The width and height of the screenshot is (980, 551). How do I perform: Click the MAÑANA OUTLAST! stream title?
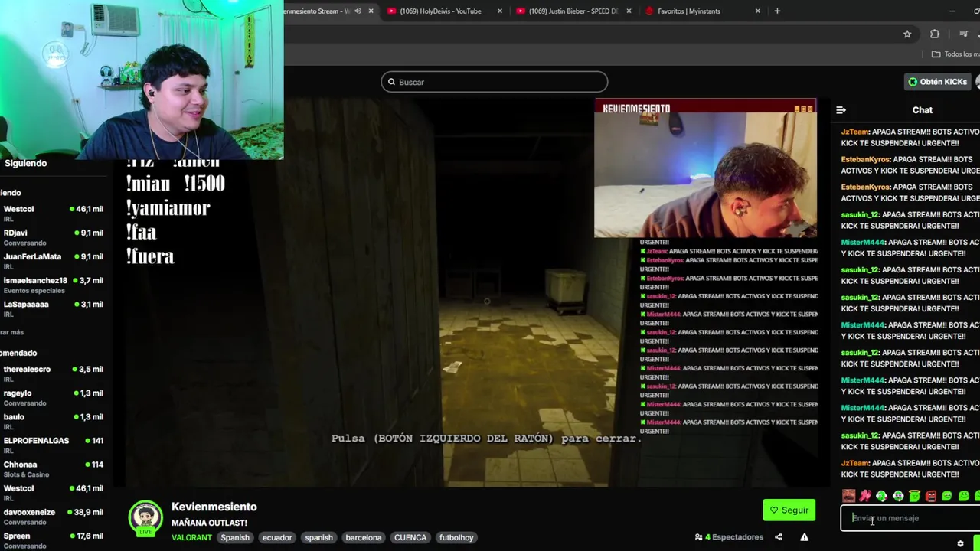coord(209,523)
